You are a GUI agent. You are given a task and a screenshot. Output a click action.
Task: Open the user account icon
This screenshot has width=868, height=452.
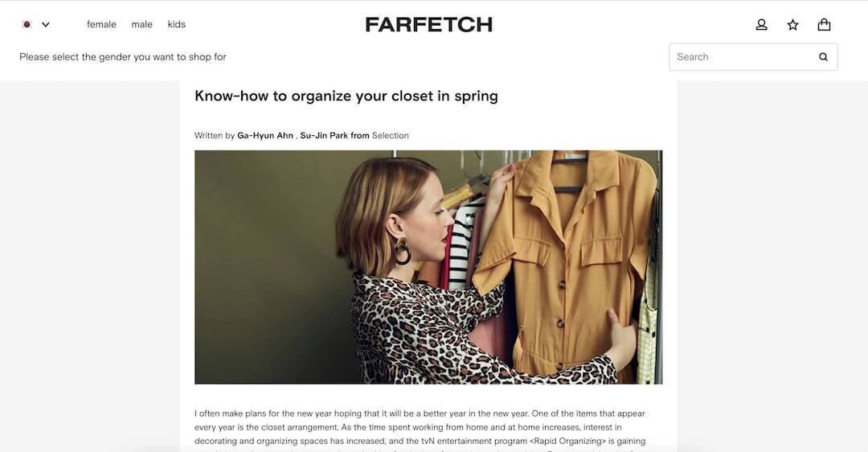(x=762, y=24)
